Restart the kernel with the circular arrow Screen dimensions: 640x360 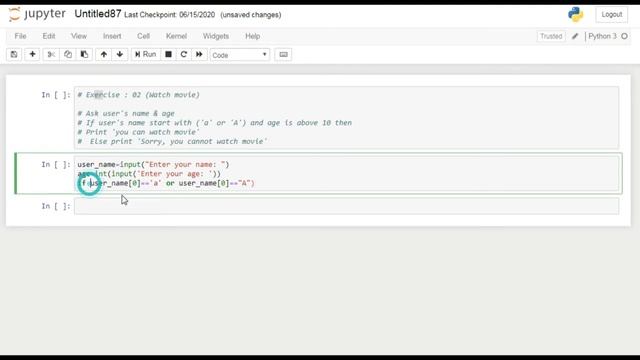[184, 54]
